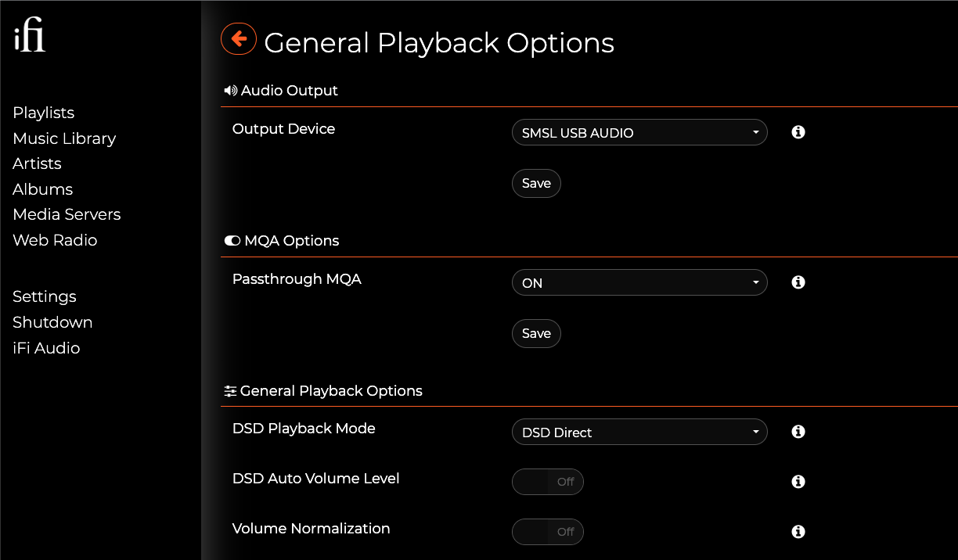The width and height of the screenshot is (958, 560).
Task: Click the iFi logo in sidebar
Action: (30, 39)
